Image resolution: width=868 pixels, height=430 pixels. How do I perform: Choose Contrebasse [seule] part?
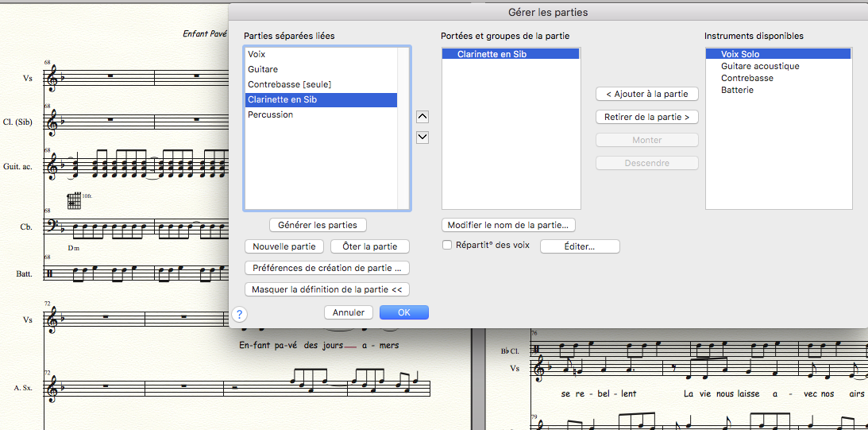pyautogui.click(x=289, y=84)
